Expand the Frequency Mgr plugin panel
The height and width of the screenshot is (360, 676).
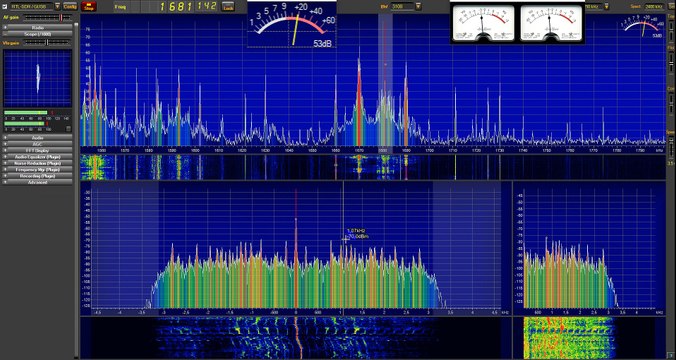pos(38,169)
